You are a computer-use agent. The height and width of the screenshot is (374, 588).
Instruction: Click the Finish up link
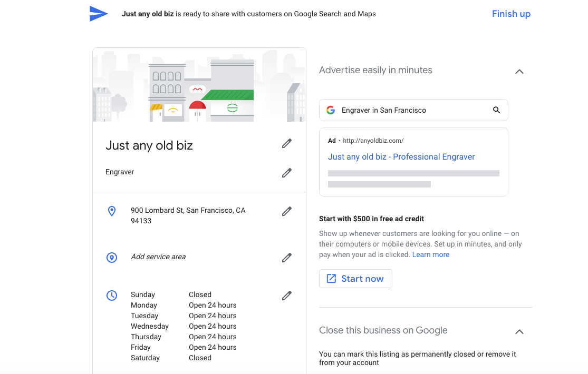(x=511, y=14)
